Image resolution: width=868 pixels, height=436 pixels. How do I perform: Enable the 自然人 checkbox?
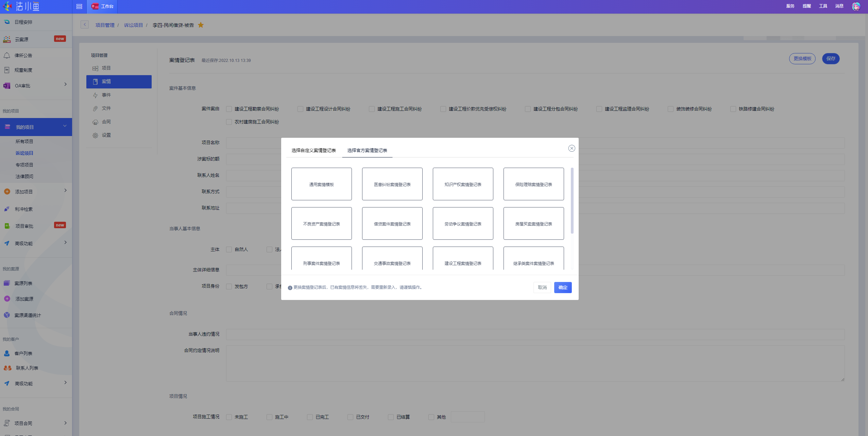point(229,249)
